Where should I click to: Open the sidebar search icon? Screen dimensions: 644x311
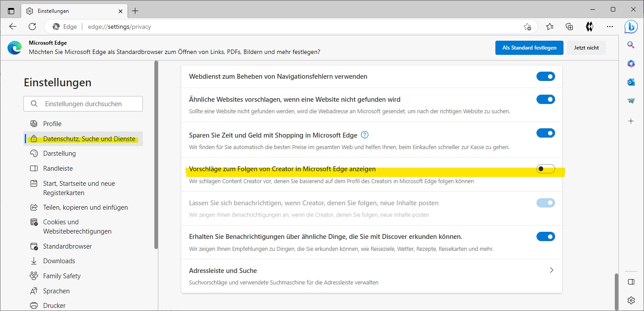631,45
